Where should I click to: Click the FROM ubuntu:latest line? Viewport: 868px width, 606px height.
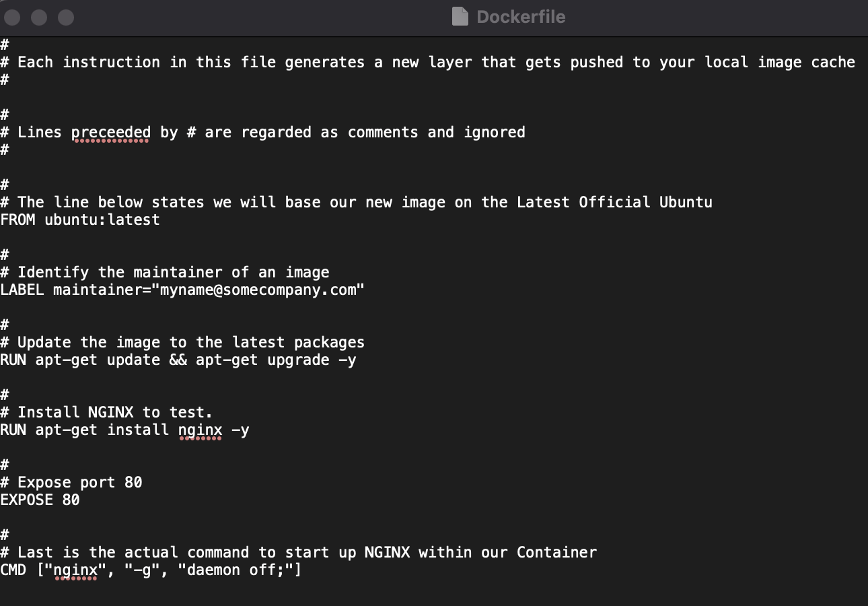(x=79, y=220)
